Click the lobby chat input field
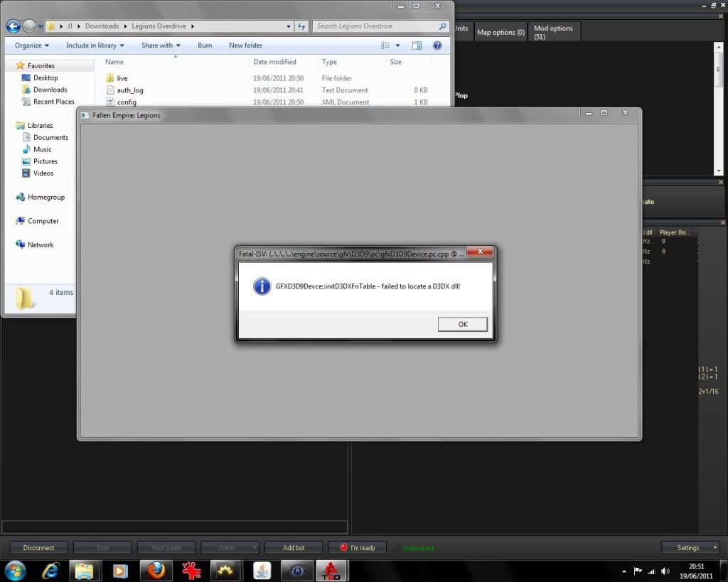 pyautogui.click(x=175, y=527)
